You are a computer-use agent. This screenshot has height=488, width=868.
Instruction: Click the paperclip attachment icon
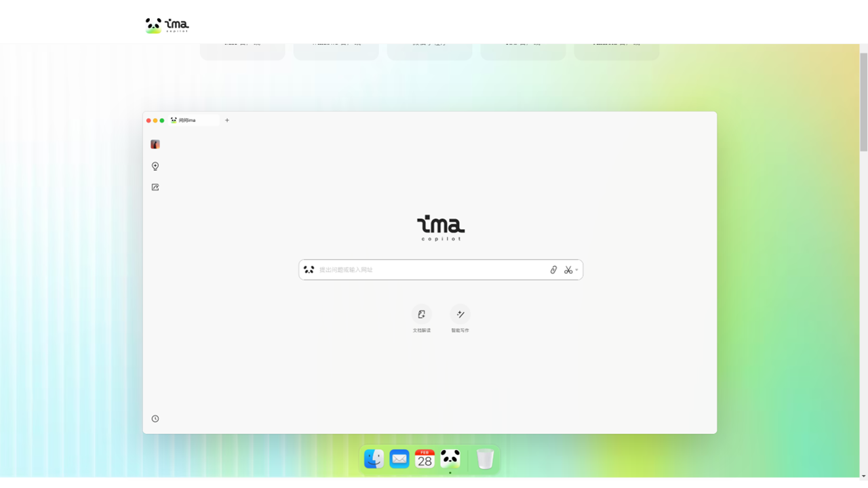(x=553, y=270)
